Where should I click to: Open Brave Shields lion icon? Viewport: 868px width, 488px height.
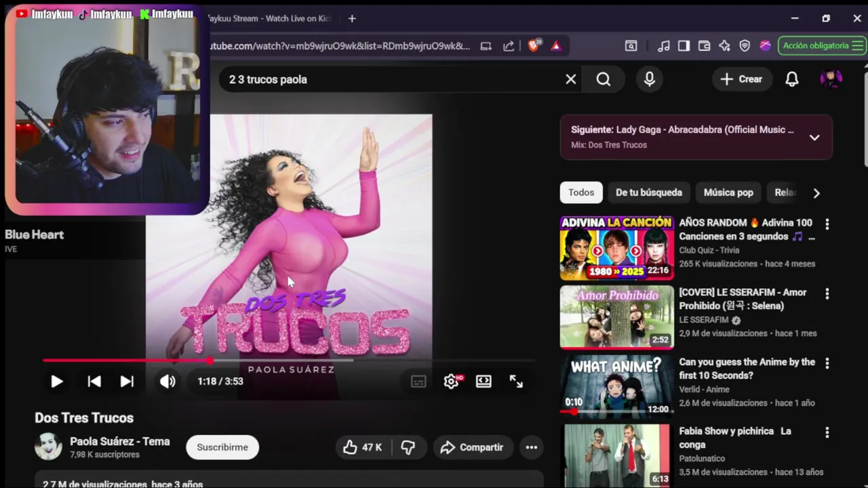[x=534, y=45]
